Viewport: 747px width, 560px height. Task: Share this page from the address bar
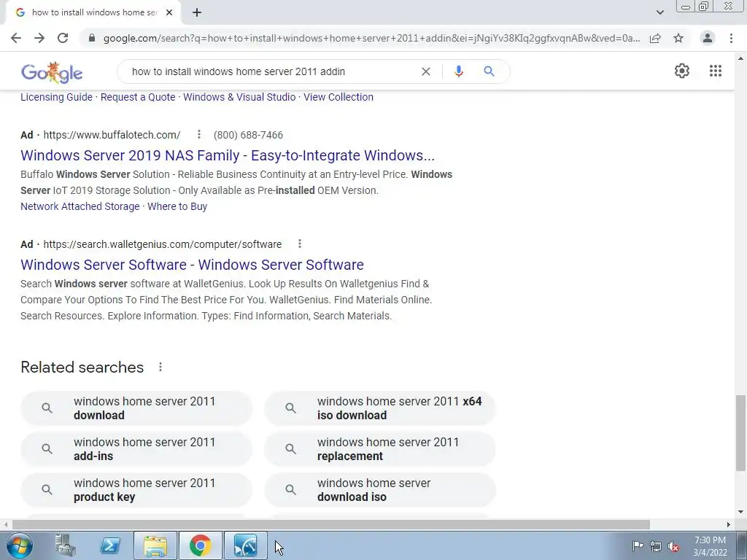655,38
